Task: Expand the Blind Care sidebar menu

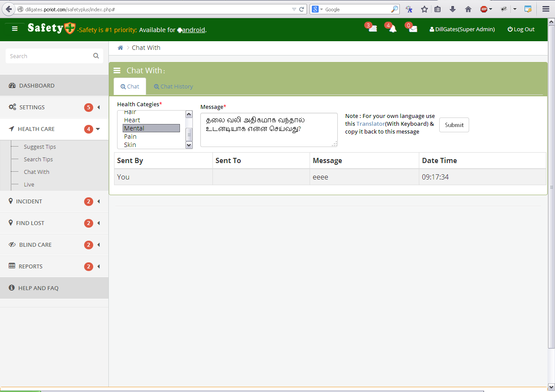Action: 54,245
